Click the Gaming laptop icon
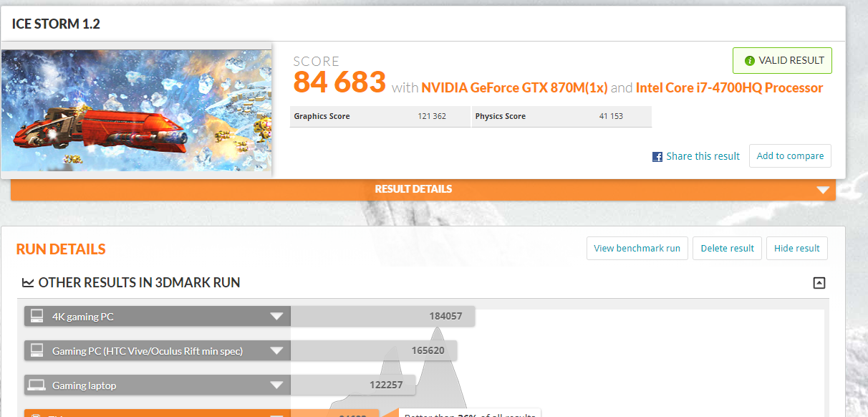Viewport: 868px width, 417px height. click(37, 385)
